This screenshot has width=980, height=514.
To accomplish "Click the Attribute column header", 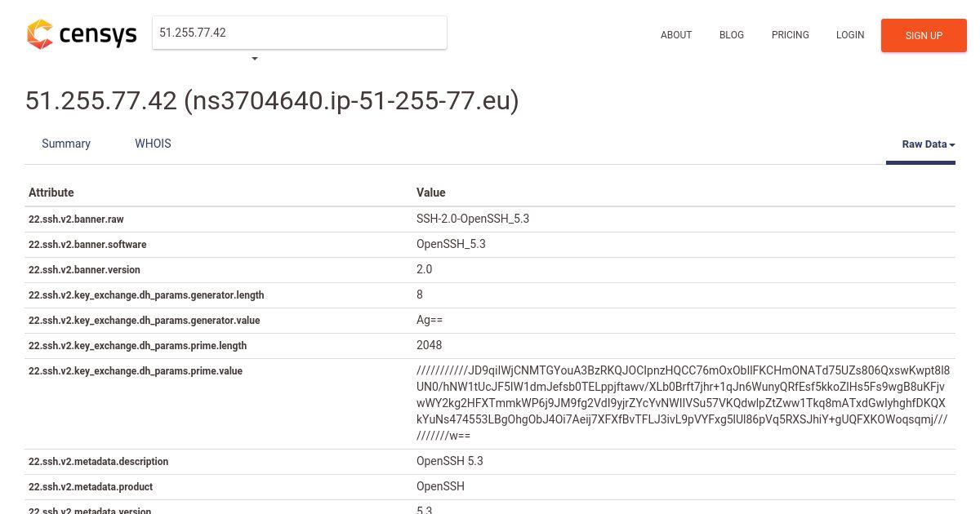I will coord(51,193).
